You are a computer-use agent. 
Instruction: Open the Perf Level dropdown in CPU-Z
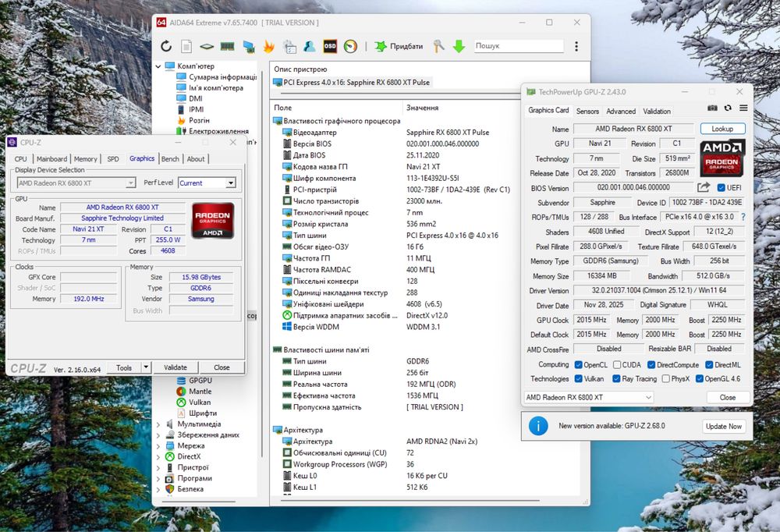(230, 183)
